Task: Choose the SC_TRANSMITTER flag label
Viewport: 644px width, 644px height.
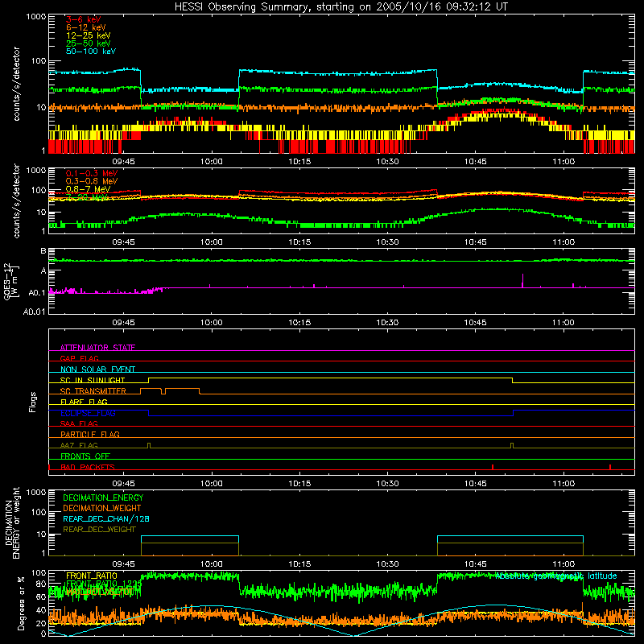Action: (x=93, y=391)
